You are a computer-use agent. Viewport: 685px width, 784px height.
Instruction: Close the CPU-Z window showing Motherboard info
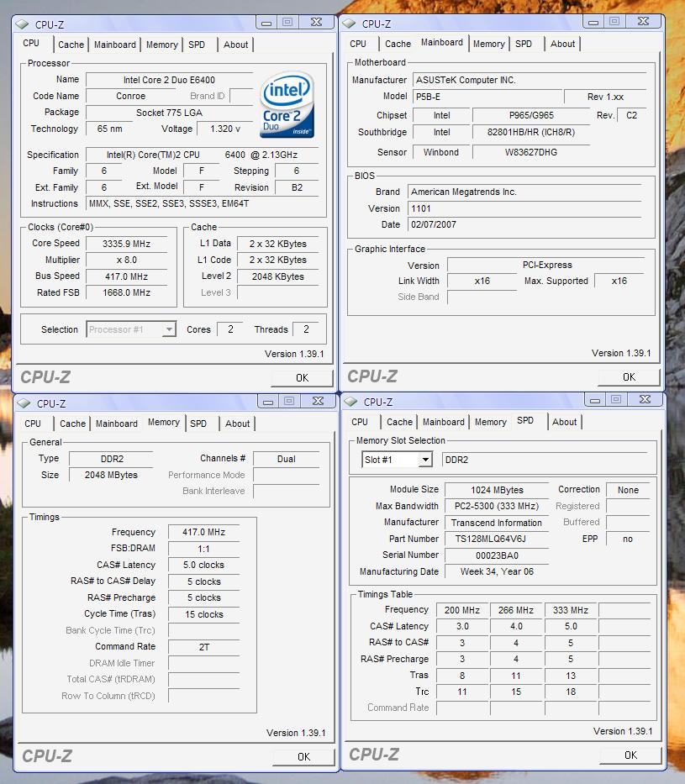coord(644,21)
